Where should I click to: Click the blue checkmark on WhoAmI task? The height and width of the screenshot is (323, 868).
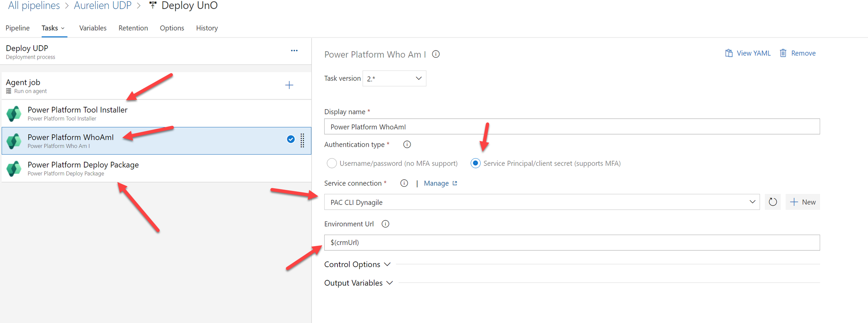[x=291, y=139]
